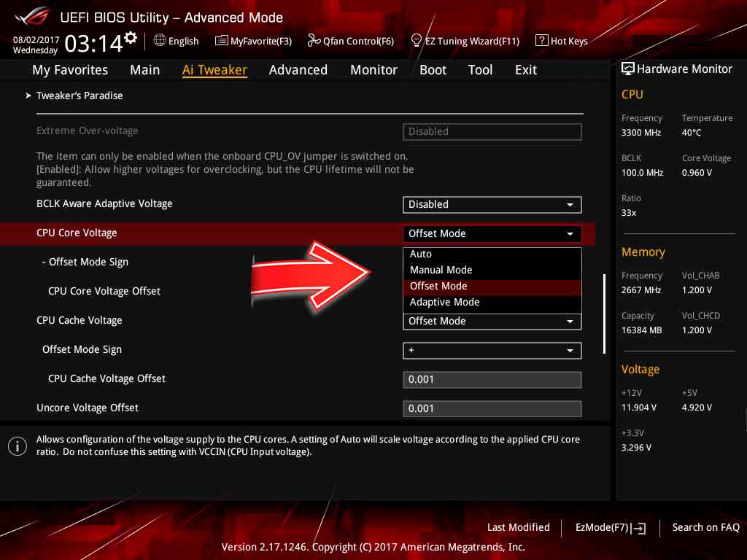This screenshot has height=560, width=747.
Task: Choose Offset Mode in the dropdown list
Action: (492, 286)
